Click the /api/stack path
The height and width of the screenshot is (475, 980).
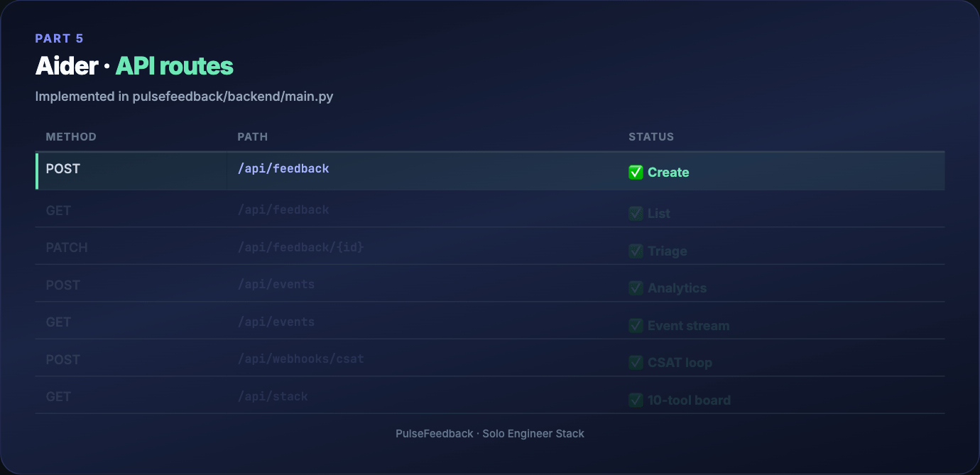click(273, 397)
